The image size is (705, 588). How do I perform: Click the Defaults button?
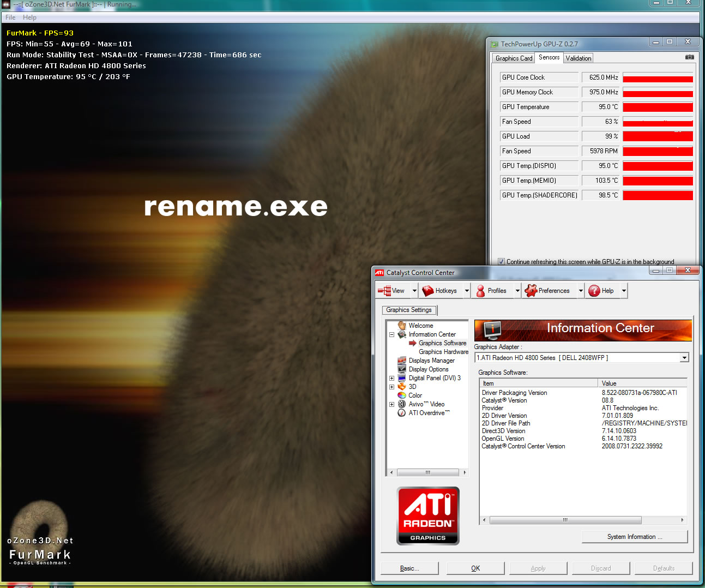point(664,568)
